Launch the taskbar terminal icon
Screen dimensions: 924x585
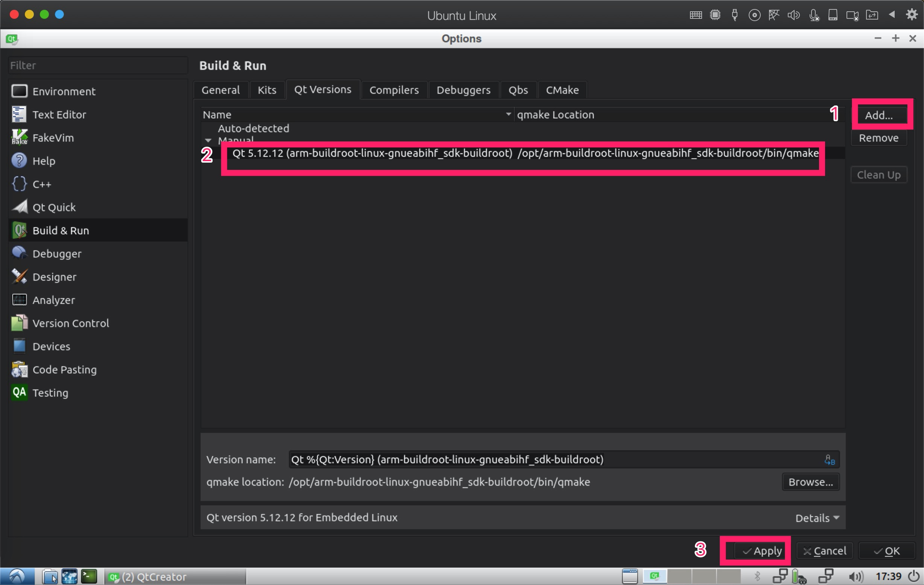(90, 577)
